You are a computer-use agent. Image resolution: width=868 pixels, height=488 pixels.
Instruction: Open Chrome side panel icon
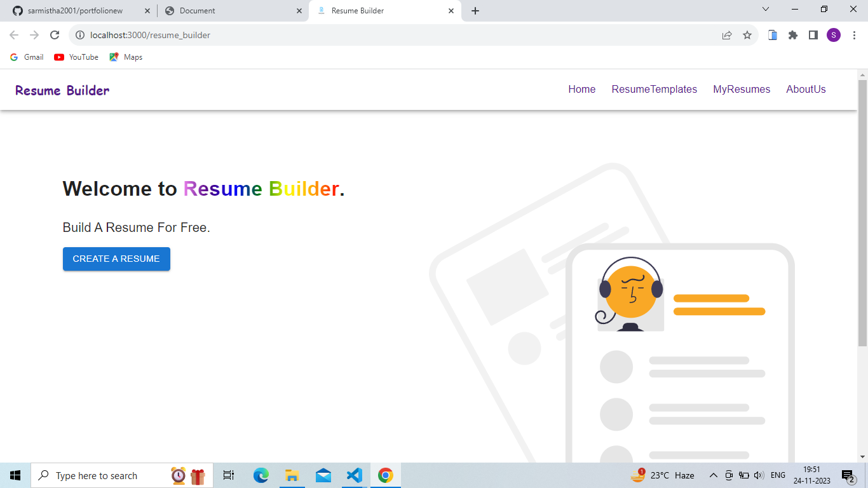(813, 35)
